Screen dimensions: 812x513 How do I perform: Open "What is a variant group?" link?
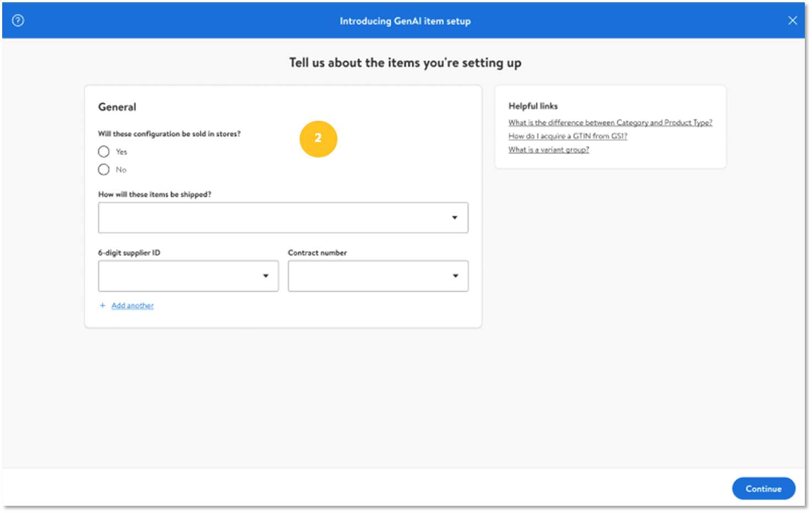coord(548,150)
